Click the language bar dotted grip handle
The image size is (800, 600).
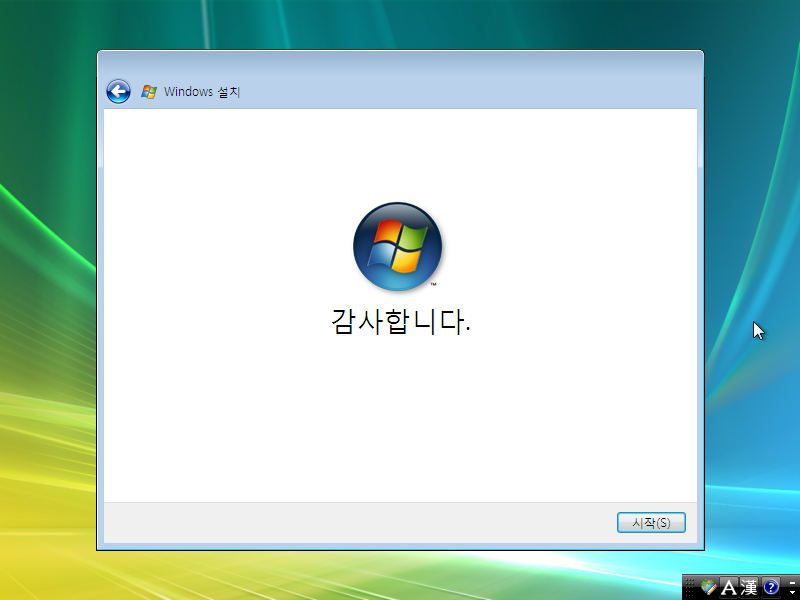click(x=690, y=587)
